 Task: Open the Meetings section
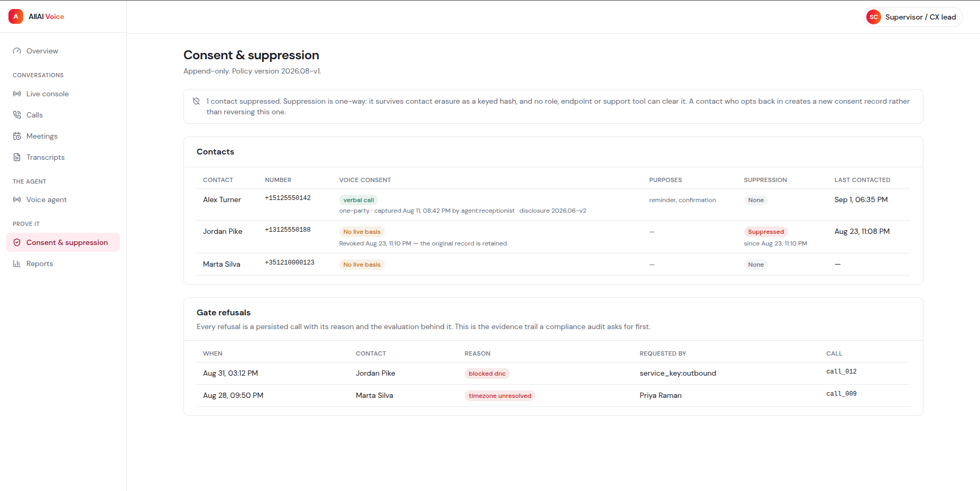pos(63,136)
